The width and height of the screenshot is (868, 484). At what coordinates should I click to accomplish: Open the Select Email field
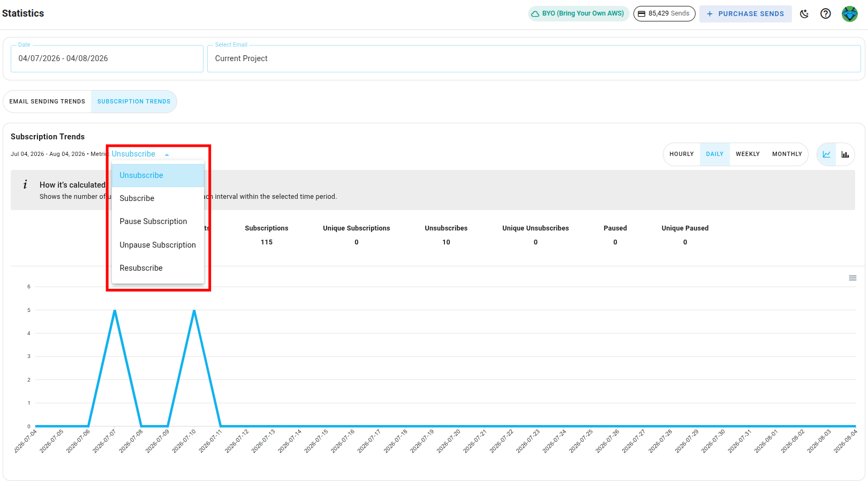(534, 58)
